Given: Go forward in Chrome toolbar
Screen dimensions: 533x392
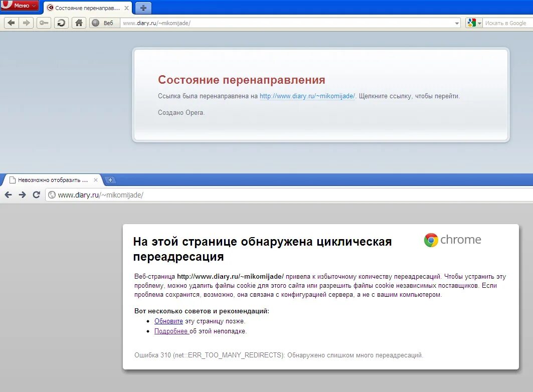Looking at the screenshot, I should pyautogui.click(x=22, y=194).
